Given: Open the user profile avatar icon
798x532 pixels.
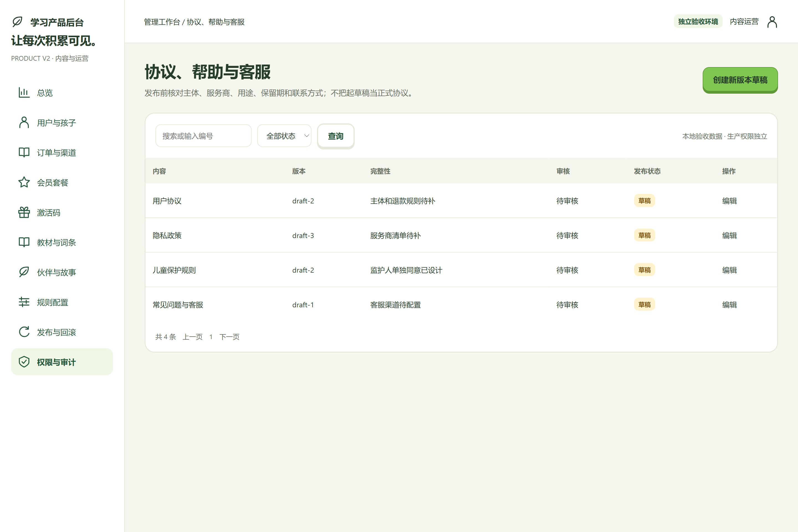Looking at the screenshot, I should [x=772, y=22].
